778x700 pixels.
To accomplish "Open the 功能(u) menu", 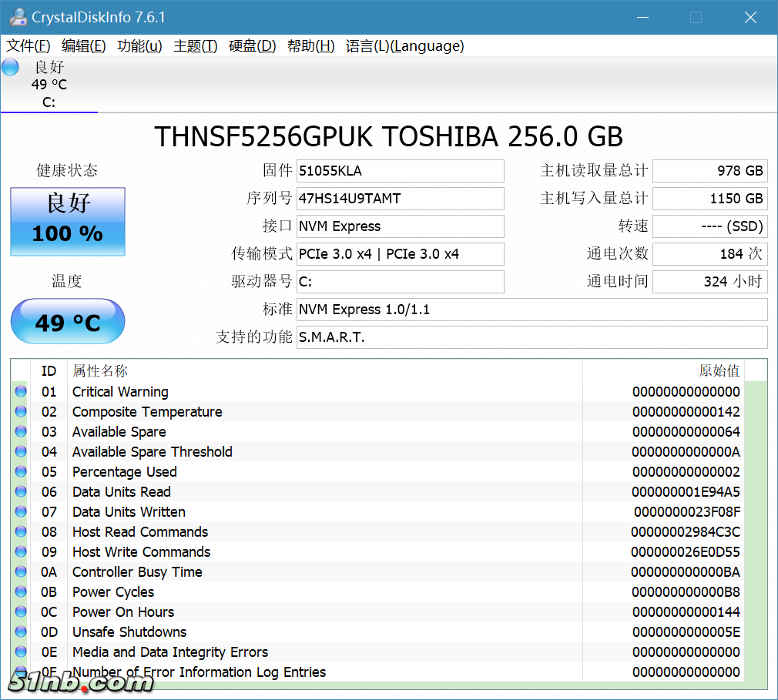I will click(139, 46).
